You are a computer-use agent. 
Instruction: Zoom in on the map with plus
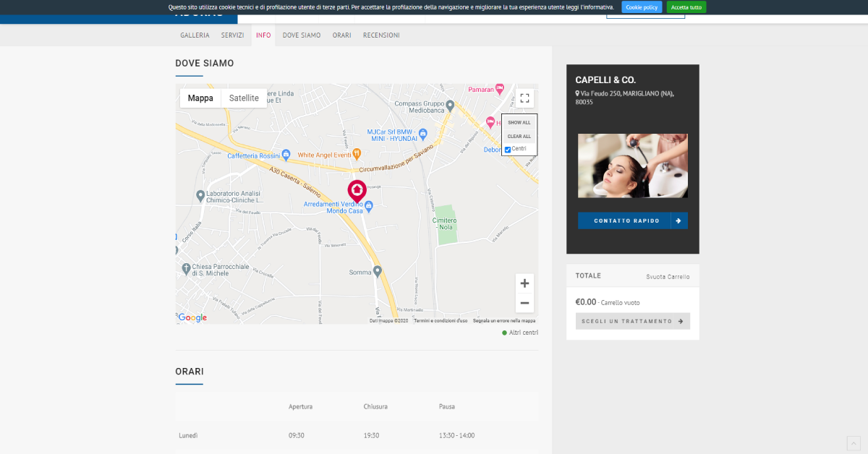pyautogui.click(x=525, y=283)
